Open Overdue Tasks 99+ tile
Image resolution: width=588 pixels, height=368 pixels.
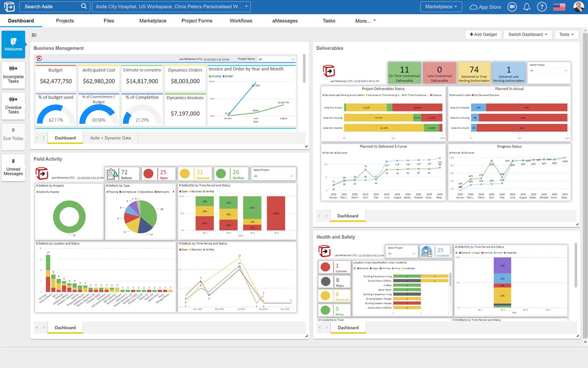coord(13,106)
